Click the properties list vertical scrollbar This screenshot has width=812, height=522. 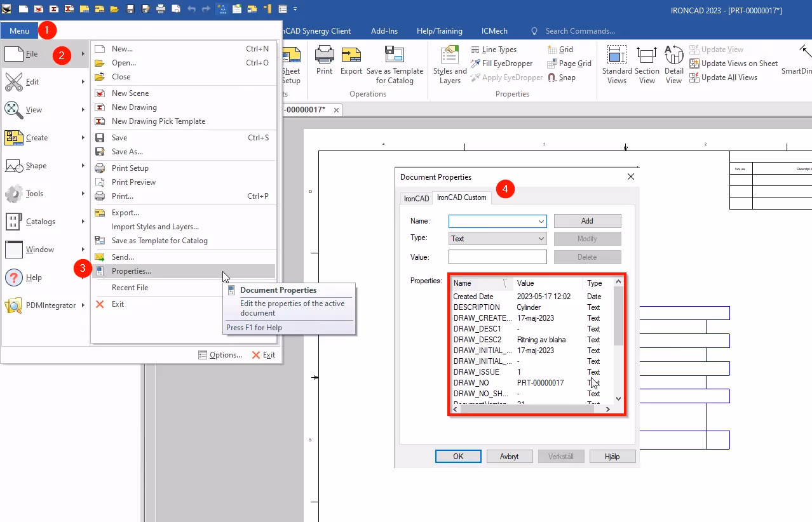click(619, 340)
